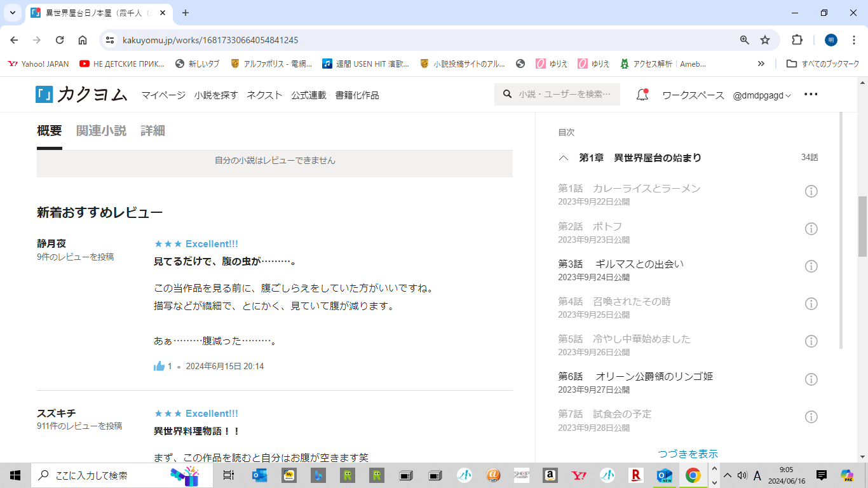868x488 pixels.
Task: Click the info icon for 第1話 カレーライスとラーメン
Action: pos(811,191)
